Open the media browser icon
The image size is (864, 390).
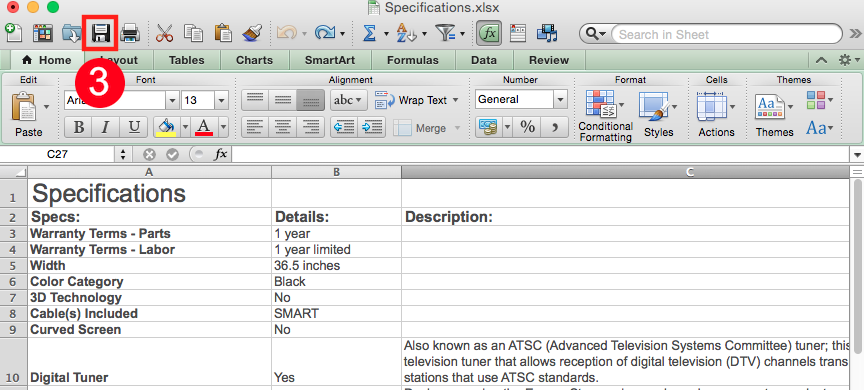(x=547, y=34)
